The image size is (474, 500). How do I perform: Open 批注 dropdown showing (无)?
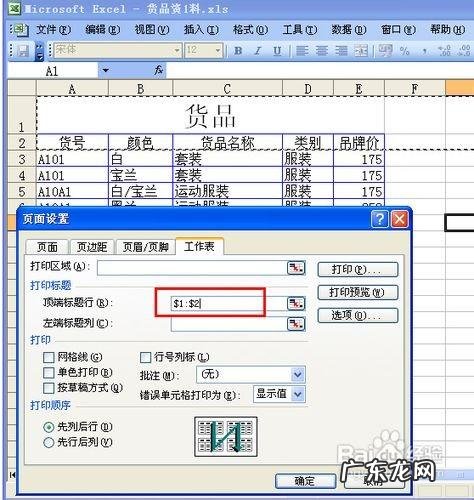[298, 375]
